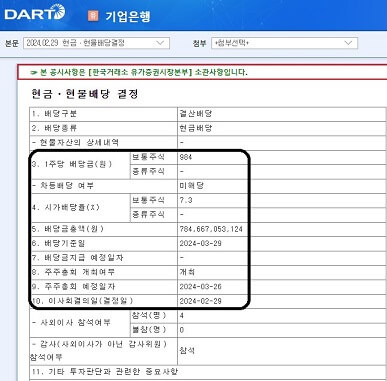Click the '차등배당 여부' row label

tap(63, 186)
